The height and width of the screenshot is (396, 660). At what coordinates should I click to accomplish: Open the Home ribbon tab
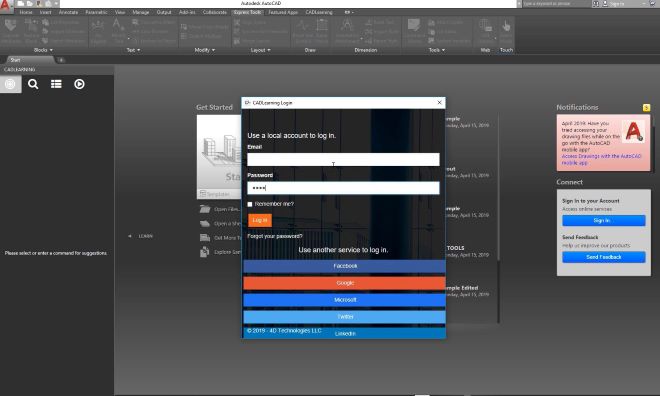click(26, 13)
